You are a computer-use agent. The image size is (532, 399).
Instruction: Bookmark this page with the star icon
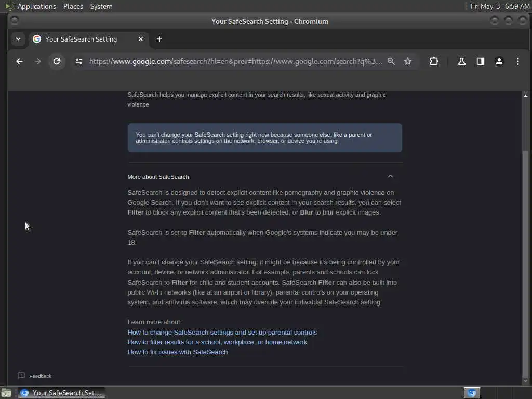point(408,61)
